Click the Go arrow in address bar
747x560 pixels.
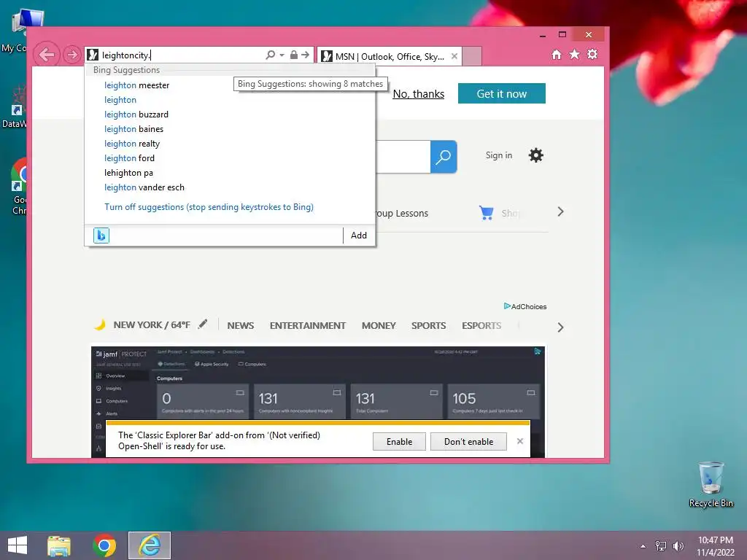(306, 55)
